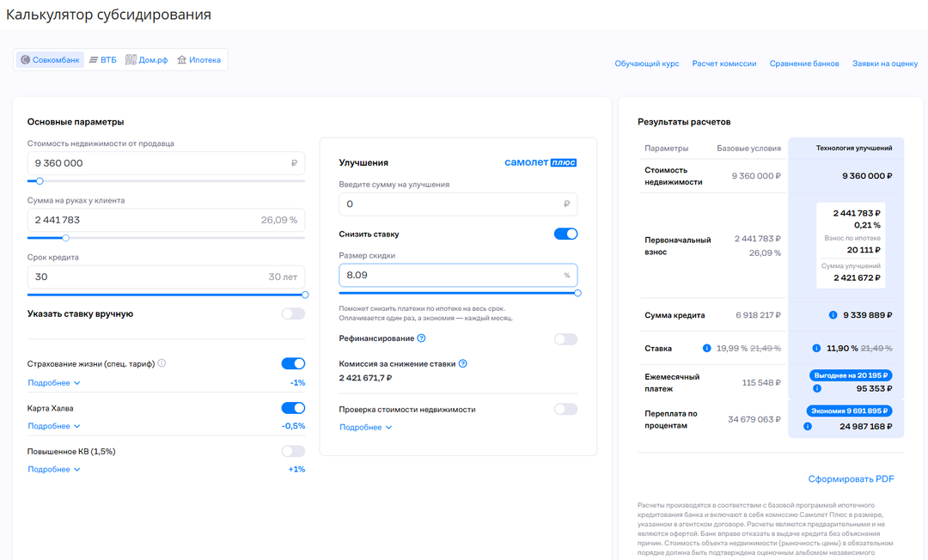Screen dimensions: 928x560
Task: Click the help icon next to Рефинансирование
Action: click(x=421, y=338)
